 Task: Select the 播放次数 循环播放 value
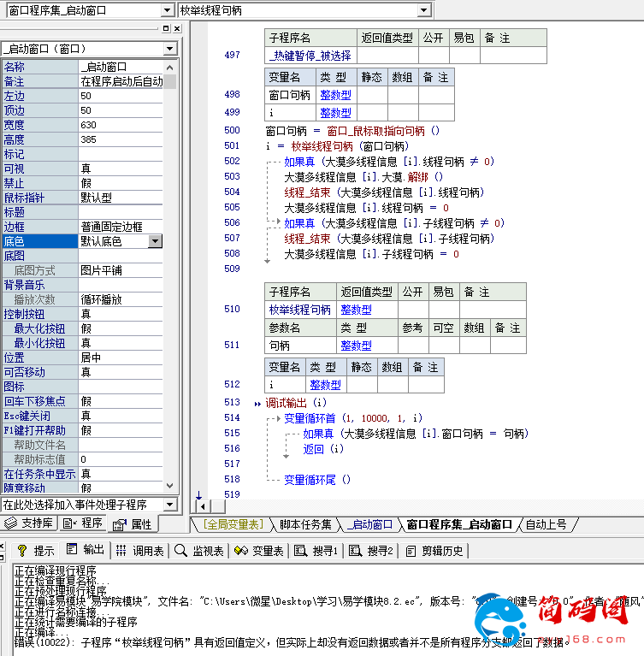coord(121,299)
